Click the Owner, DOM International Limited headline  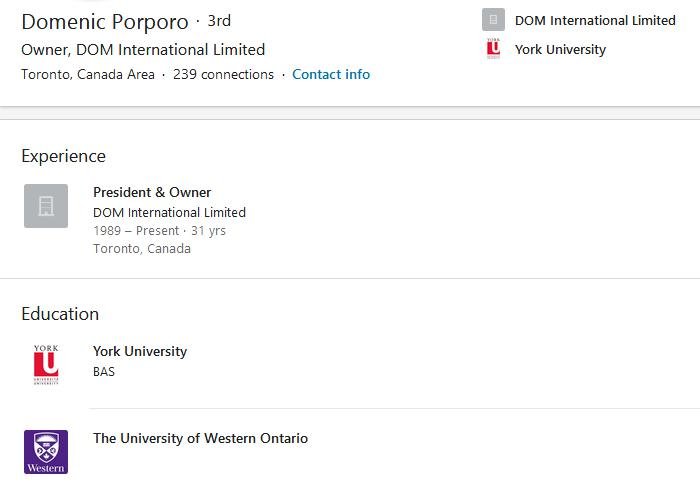(x=143, y=50)
